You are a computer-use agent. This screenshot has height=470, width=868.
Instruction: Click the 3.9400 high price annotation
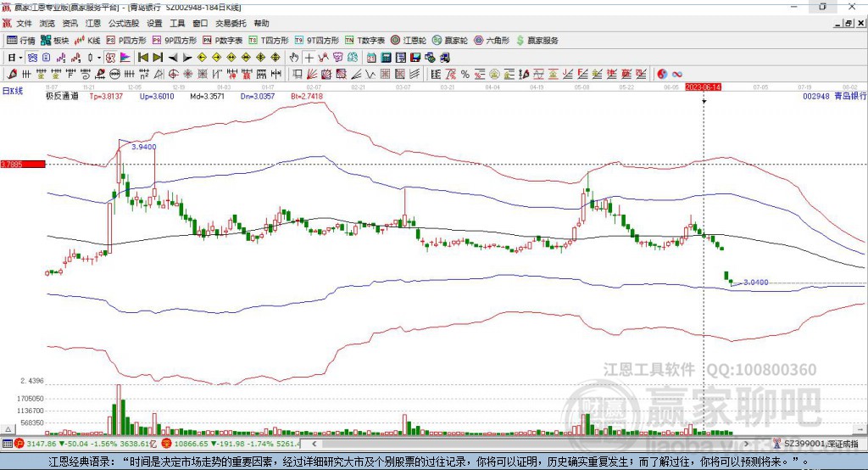coord(144,147)
